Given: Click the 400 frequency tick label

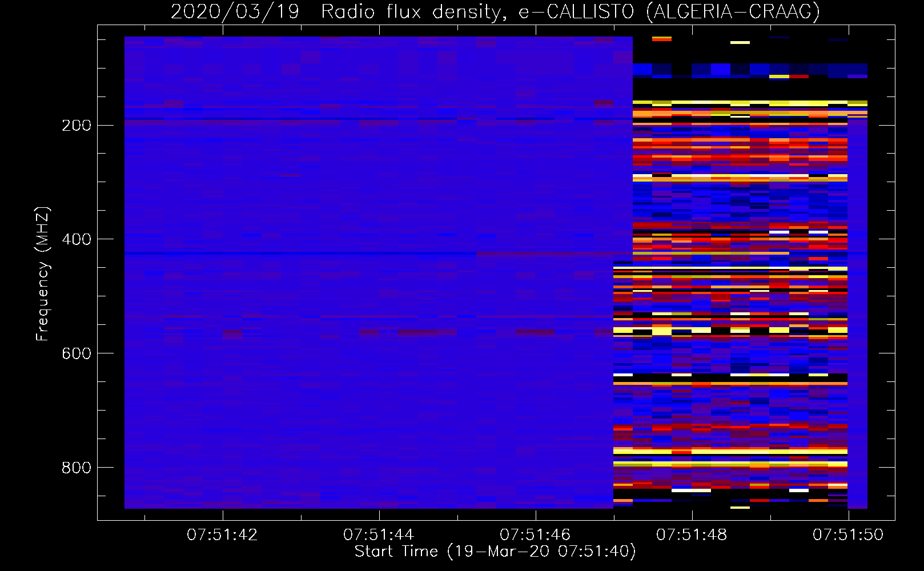Looking at the screenshot, I should click(x=77, y=239).
